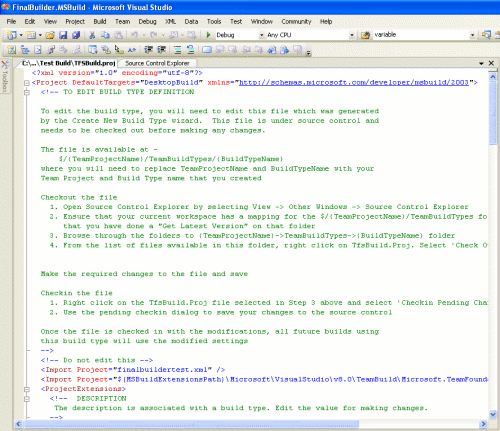
Task: Click the 'finalbuildertest.xml' import value
Action: [164, 370]
